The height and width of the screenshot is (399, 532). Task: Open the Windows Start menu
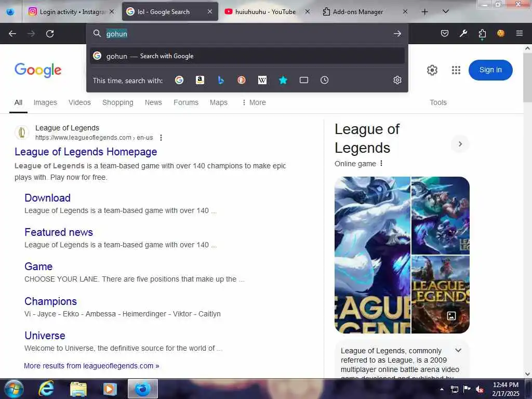coord(14,389)
